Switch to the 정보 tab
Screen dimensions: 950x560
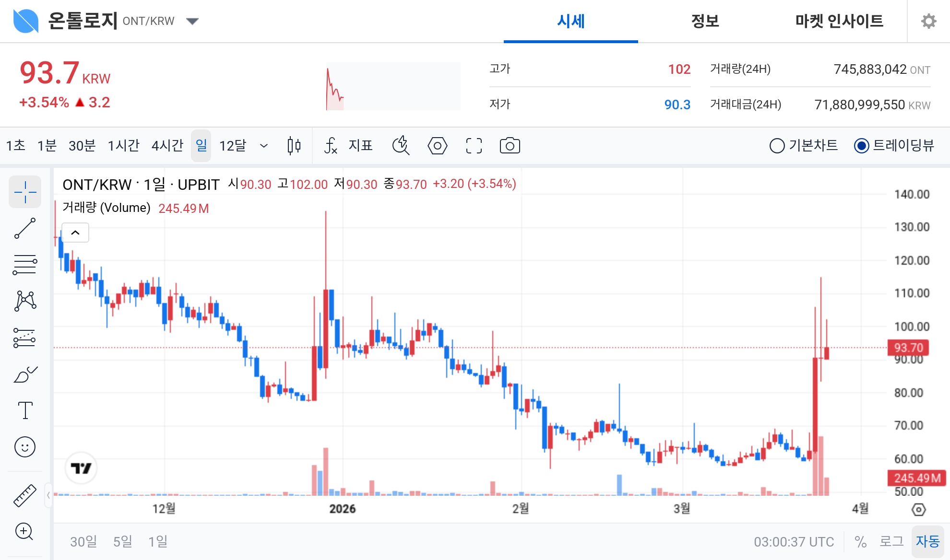704,22
